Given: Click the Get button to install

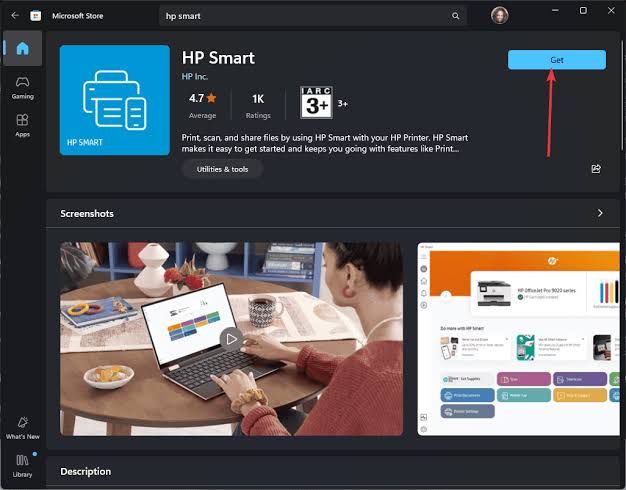Looking at the screenshot, I should 557,60.
